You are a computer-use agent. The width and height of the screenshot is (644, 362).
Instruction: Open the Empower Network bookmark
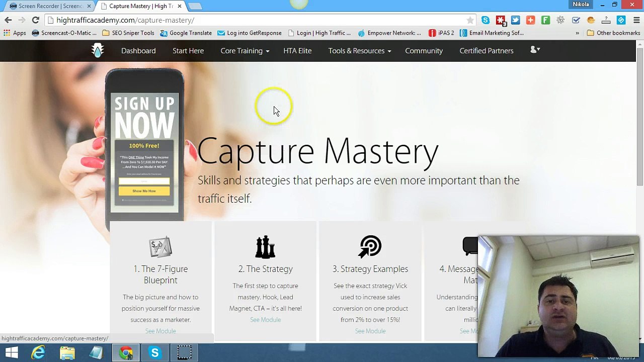tap(389, 33)
